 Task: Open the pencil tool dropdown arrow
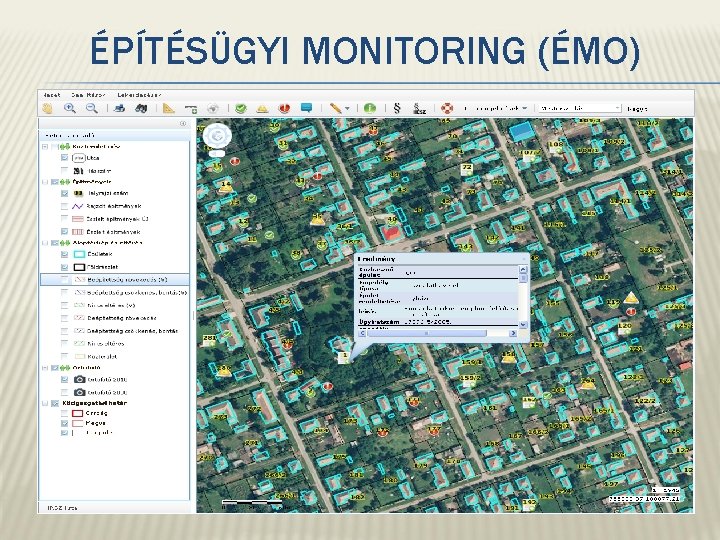348,109
